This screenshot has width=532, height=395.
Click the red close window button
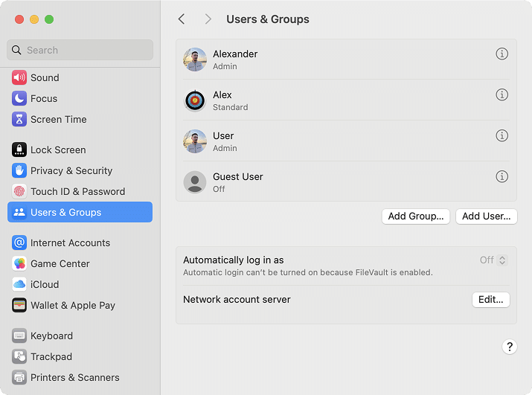point(19,19)
